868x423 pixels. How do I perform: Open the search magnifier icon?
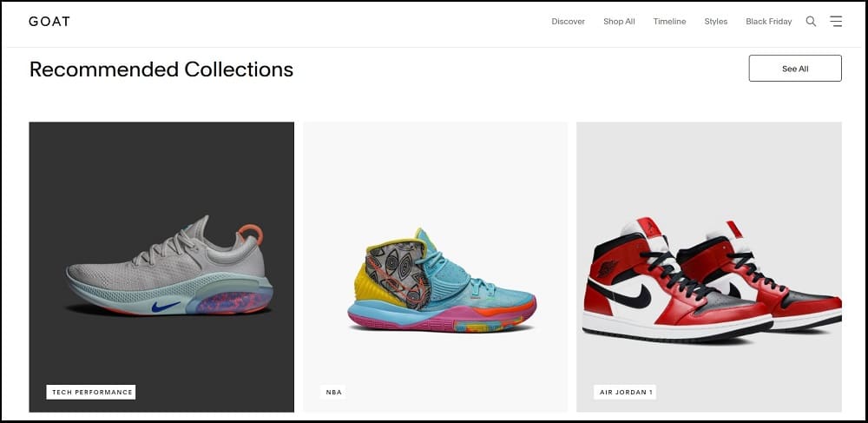pyautogui.click(x=811, y=22)
